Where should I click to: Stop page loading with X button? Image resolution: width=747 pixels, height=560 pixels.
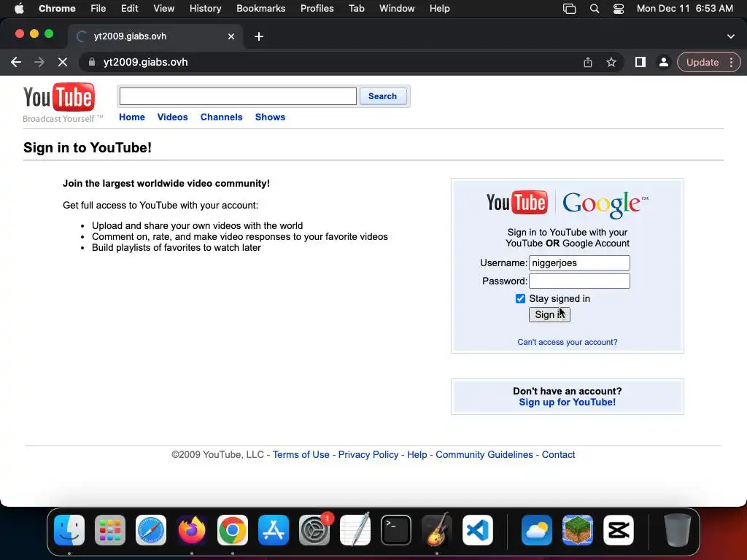[63, 63]
